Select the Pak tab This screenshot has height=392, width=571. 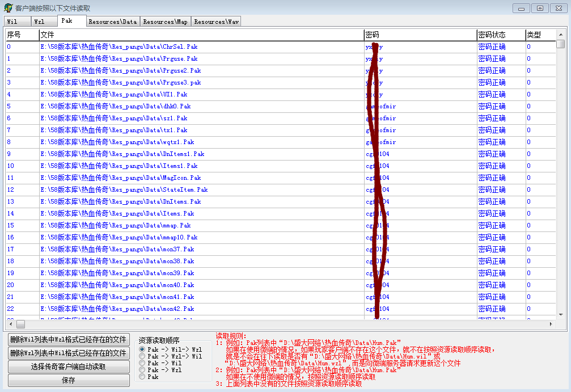(x=72, y=21)
